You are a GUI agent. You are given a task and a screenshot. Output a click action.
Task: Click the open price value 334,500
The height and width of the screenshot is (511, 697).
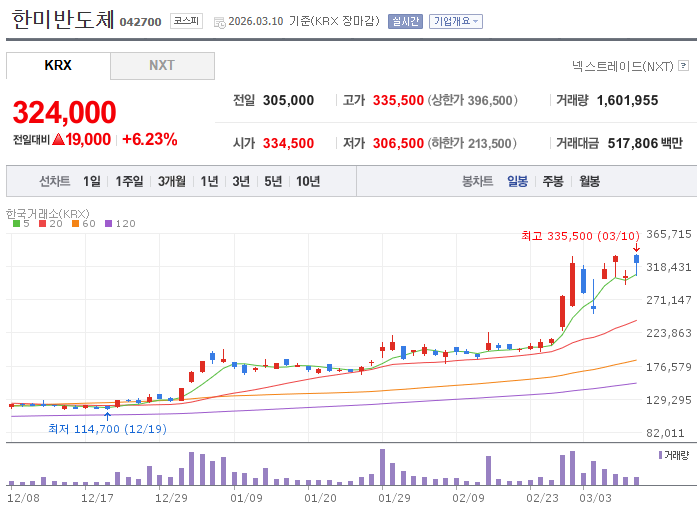(x=288, y=143)
